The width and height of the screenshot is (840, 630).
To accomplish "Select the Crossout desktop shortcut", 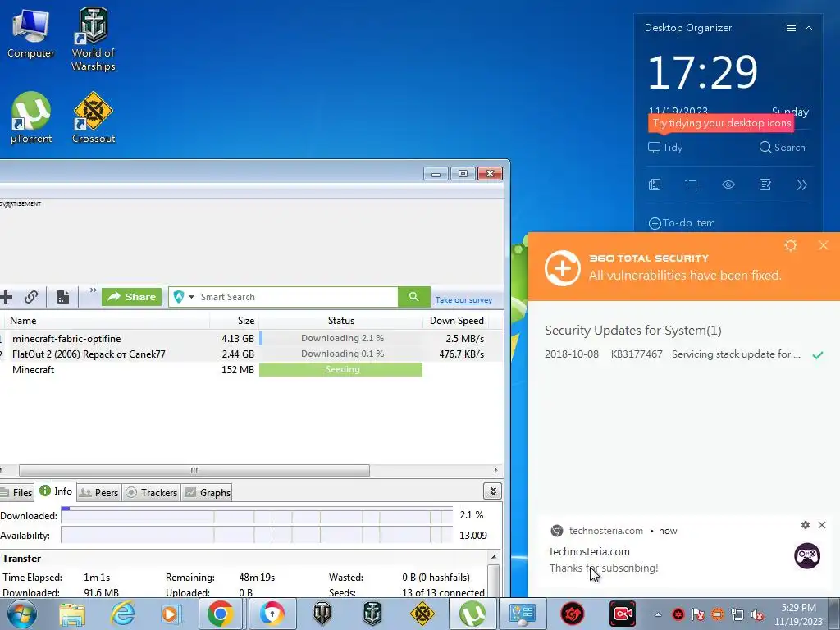I will tap(94, 118).
